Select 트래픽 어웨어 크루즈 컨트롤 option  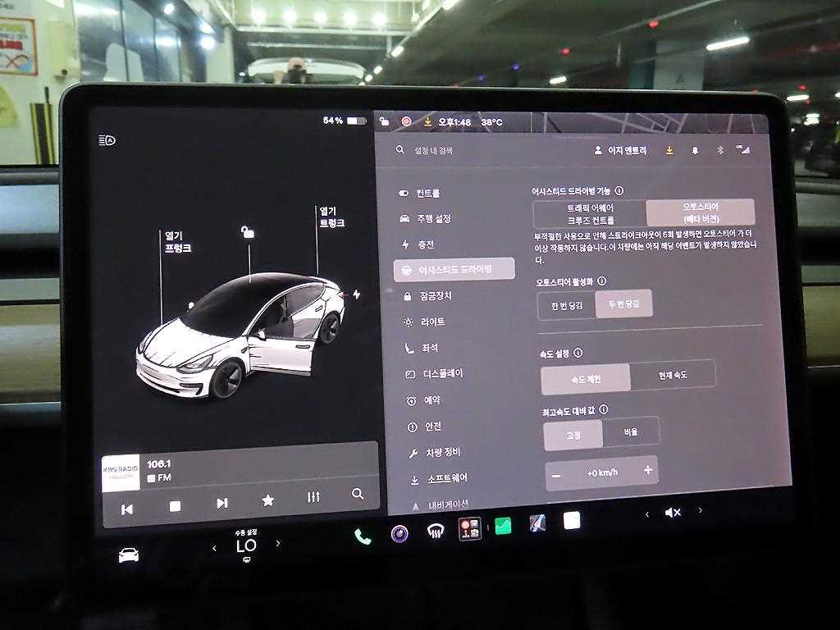(x=591, y=214)
